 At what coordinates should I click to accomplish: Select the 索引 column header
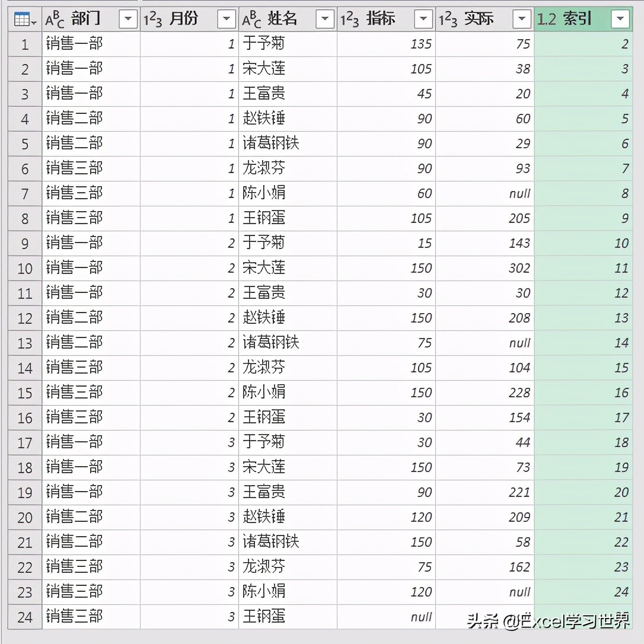pyautogui.click(x=583, y=19)
